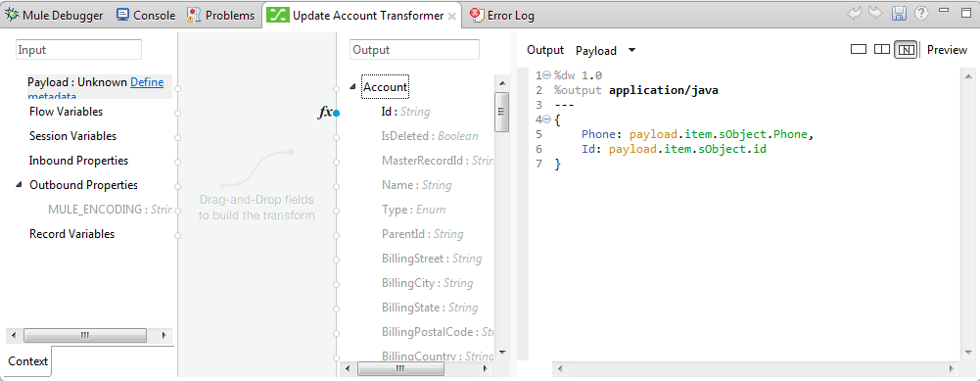Open the Payload output dropdown arrow
The image size is (980, 381).
(x=631, y=50)
